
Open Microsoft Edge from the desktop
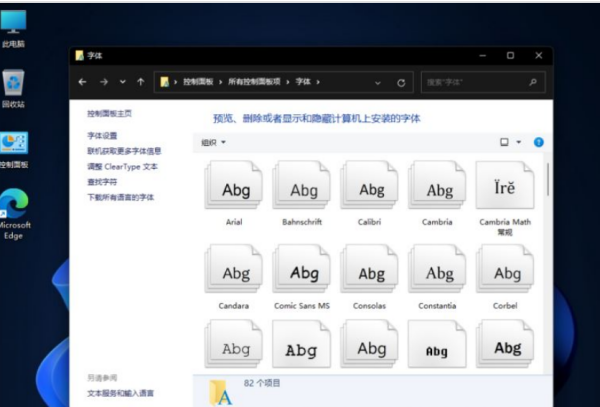click(x=14, y=205)
